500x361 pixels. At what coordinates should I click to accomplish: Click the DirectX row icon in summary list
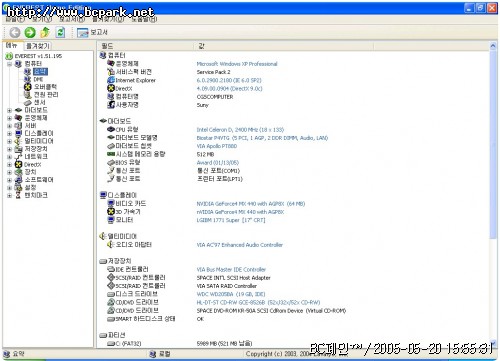point(111,88)
